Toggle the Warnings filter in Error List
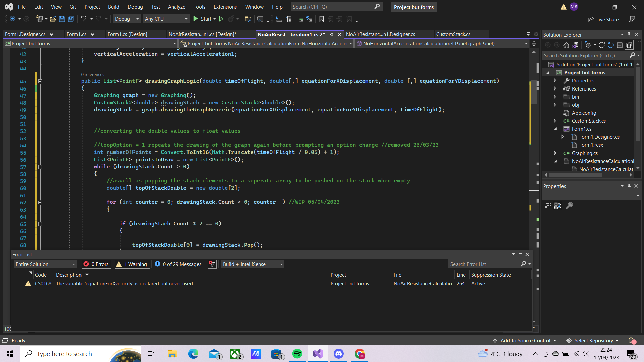 point(132,264)
